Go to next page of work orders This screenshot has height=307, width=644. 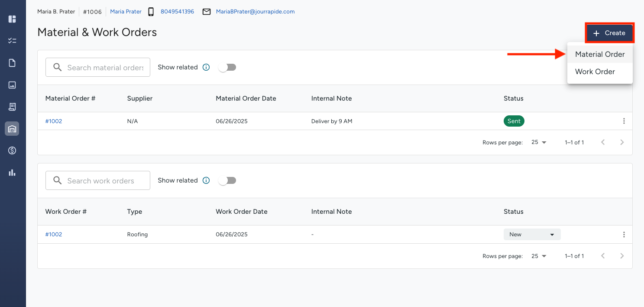tap(622, 256)
